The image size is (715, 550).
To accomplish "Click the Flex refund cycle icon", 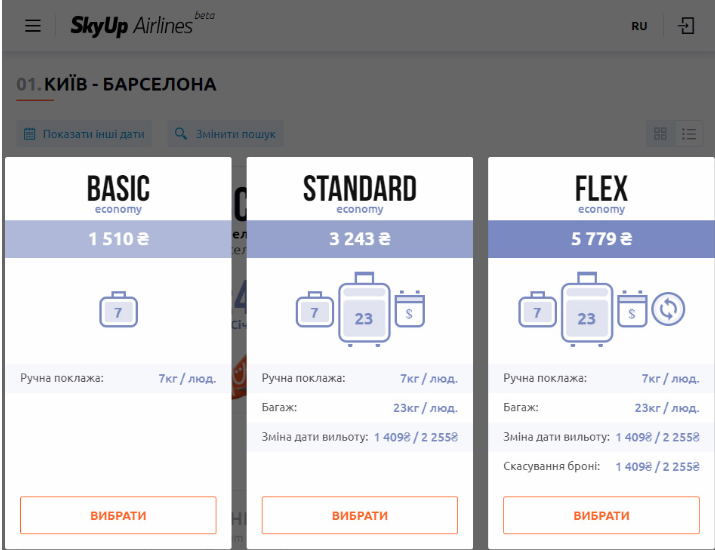I will [x=668, y=309].
